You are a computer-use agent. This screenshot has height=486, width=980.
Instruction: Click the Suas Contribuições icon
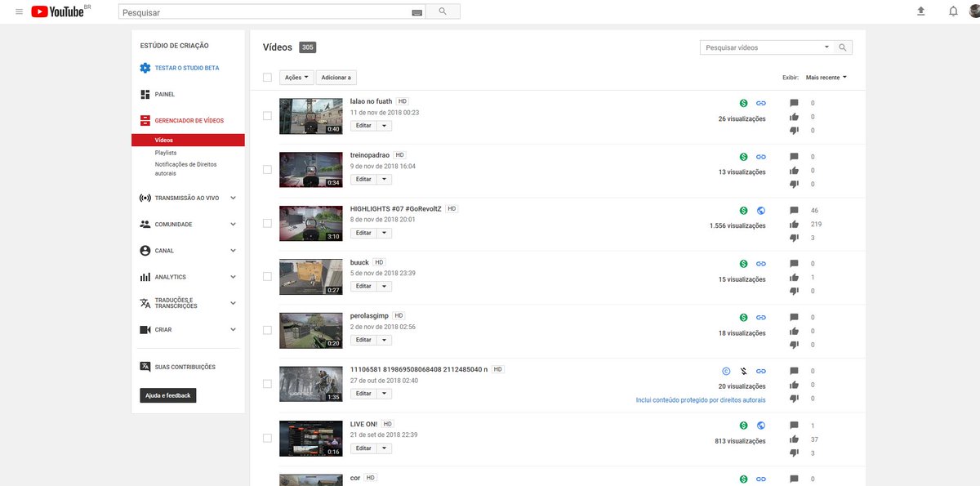(x=145, y=367)
